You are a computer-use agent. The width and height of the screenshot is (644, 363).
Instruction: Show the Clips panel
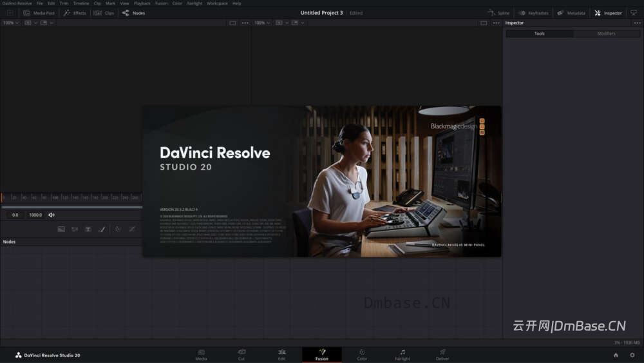[x=104, y=13]
